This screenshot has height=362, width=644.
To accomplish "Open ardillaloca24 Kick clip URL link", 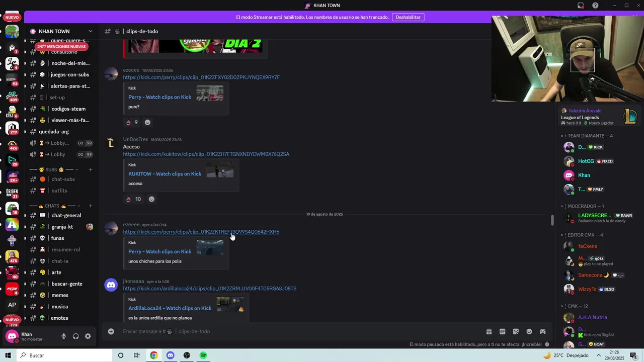I will click(210, 289).
